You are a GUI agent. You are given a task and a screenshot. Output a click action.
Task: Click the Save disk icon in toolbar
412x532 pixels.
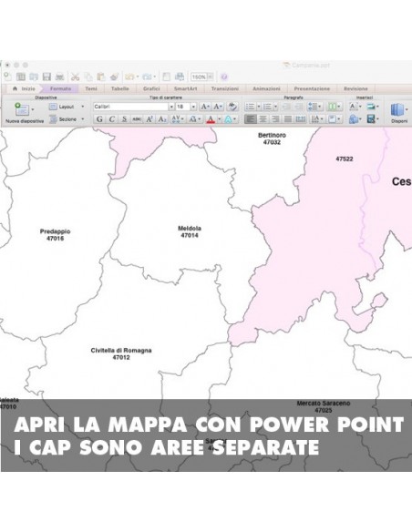coord(46,77)
